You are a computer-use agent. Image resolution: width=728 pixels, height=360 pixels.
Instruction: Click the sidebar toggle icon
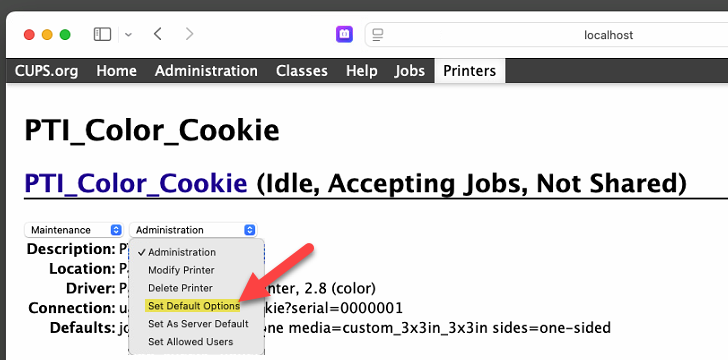[102, 34]
